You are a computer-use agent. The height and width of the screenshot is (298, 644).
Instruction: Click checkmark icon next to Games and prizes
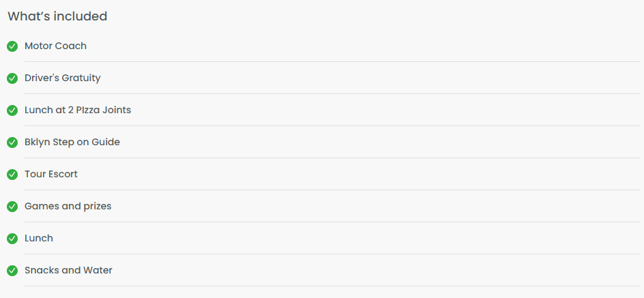(12, 207)
